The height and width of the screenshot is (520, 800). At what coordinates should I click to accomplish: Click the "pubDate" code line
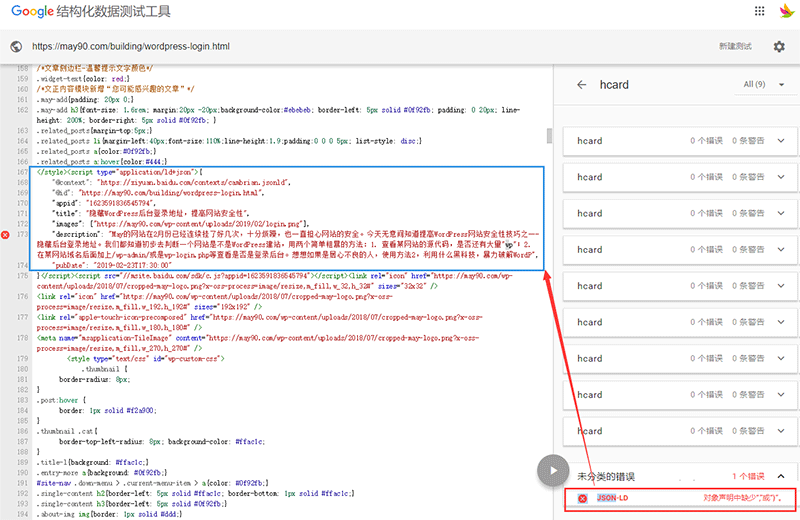(112, 265)
